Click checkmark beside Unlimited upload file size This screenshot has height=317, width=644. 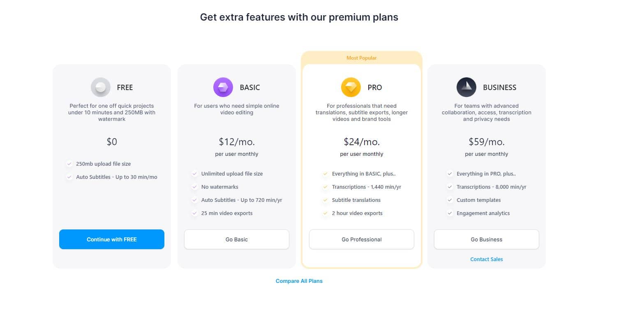tap(194, 174)
